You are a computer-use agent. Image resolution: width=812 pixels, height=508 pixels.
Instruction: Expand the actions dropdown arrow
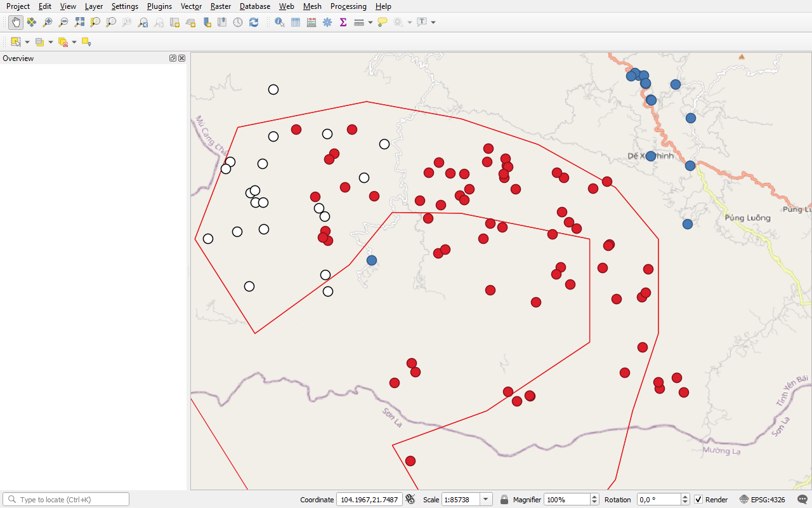point(410,22)
